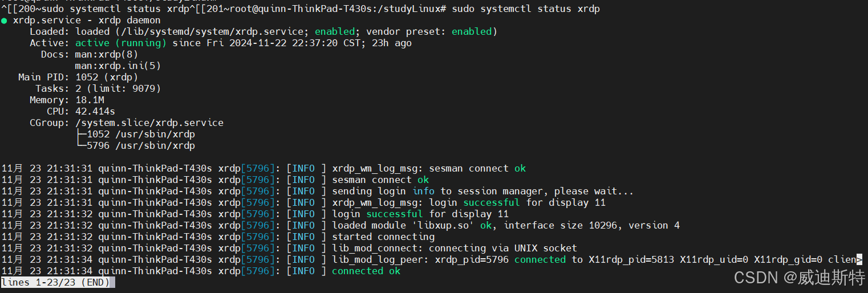Click the CPU time "42.414s"
Viewport: 868px width, 293px height.
[x=95, y=112]
